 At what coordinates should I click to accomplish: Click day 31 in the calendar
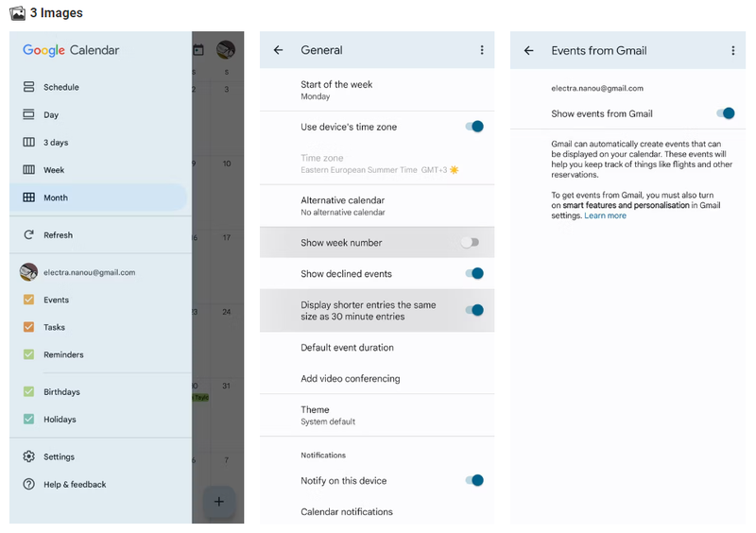click(227, 386)
